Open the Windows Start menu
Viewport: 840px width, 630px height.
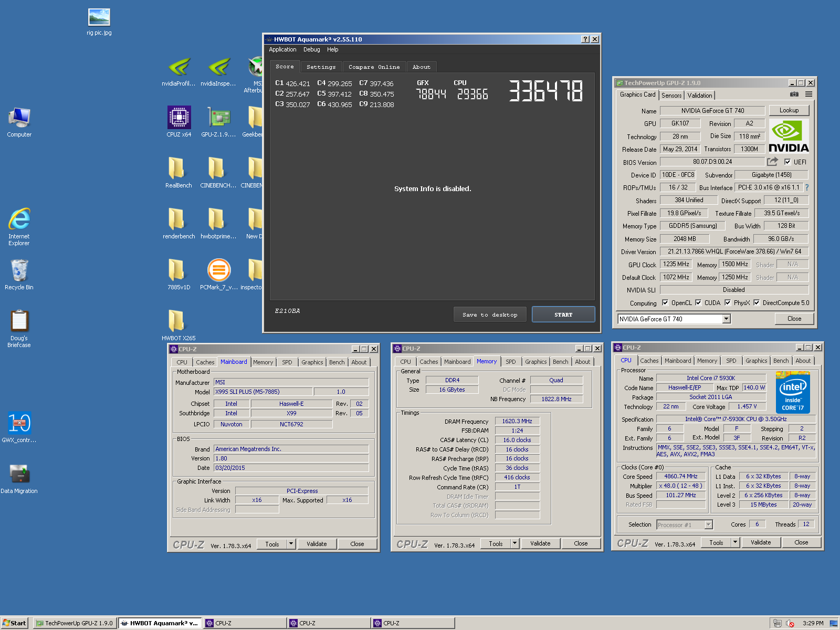click(14, 623)
